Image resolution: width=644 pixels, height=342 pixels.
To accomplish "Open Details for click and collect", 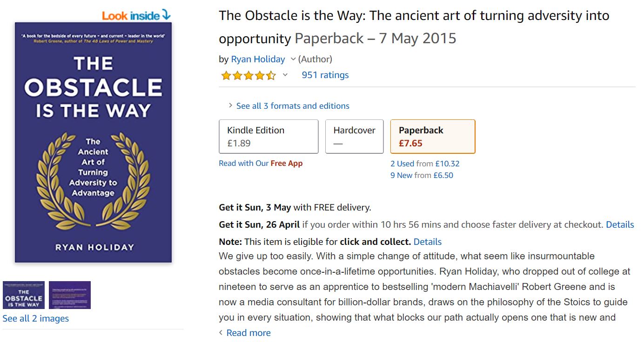I will (427, 242).
